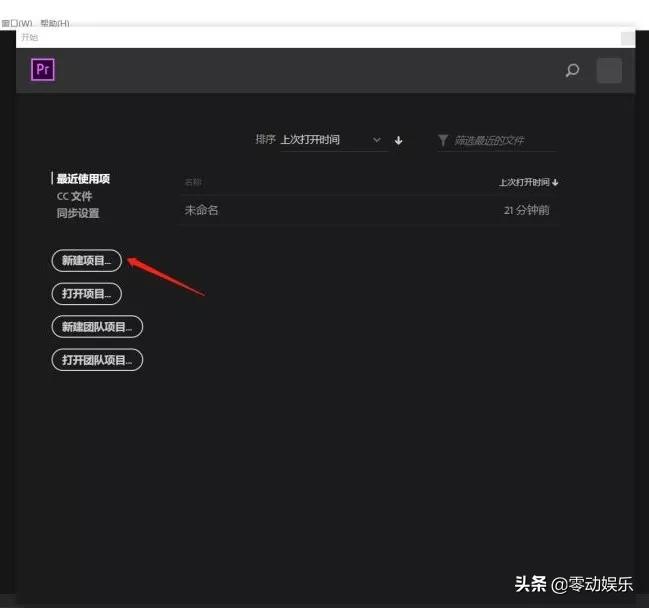Click the filter funnel icon
649x608 pixels.
pos(442,140)
